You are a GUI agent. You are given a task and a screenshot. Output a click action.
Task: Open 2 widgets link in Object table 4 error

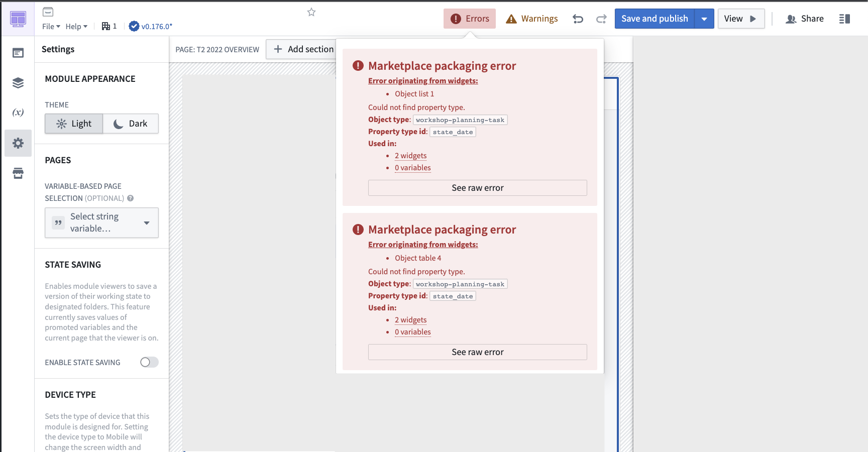tap(410, 320)
